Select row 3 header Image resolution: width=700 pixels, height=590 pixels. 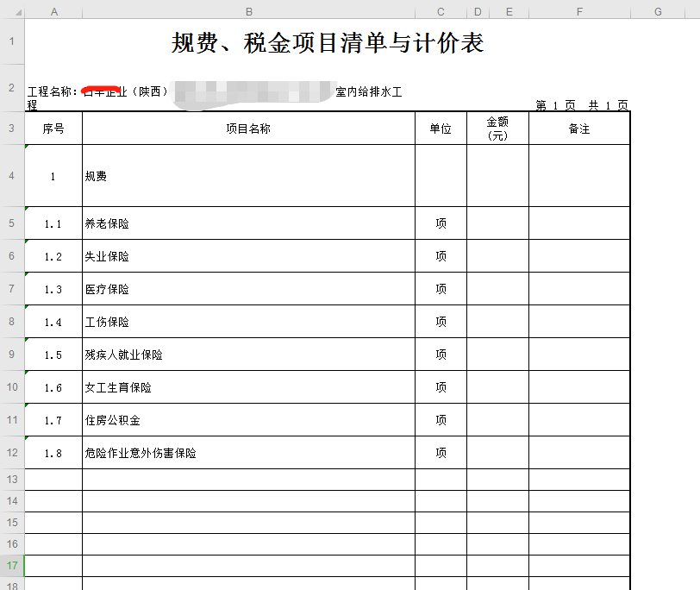12,129
